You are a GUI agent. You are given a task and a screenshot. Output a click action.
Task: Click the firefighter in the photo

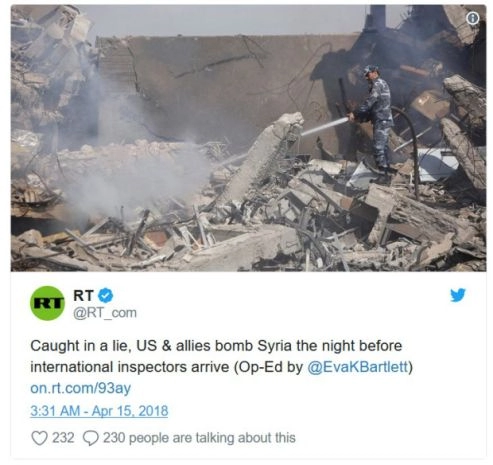[x=377, y=117]
